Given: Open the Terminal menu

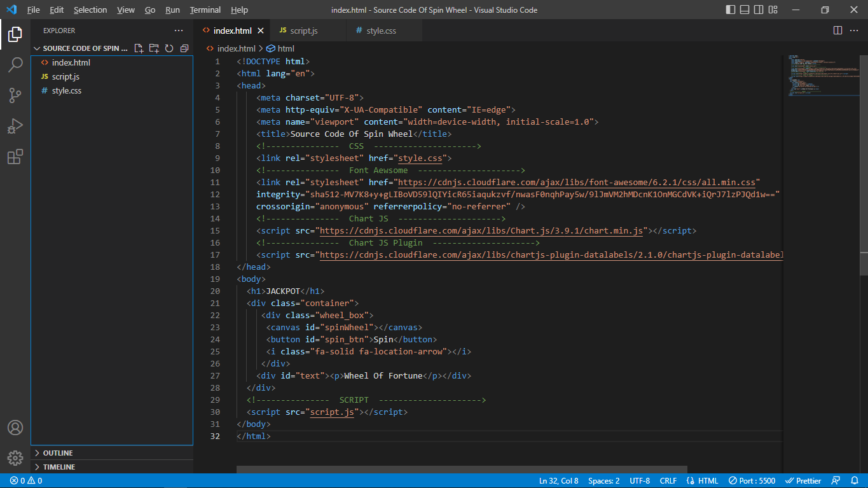Looking at the screenshot, I should [205, 10].
